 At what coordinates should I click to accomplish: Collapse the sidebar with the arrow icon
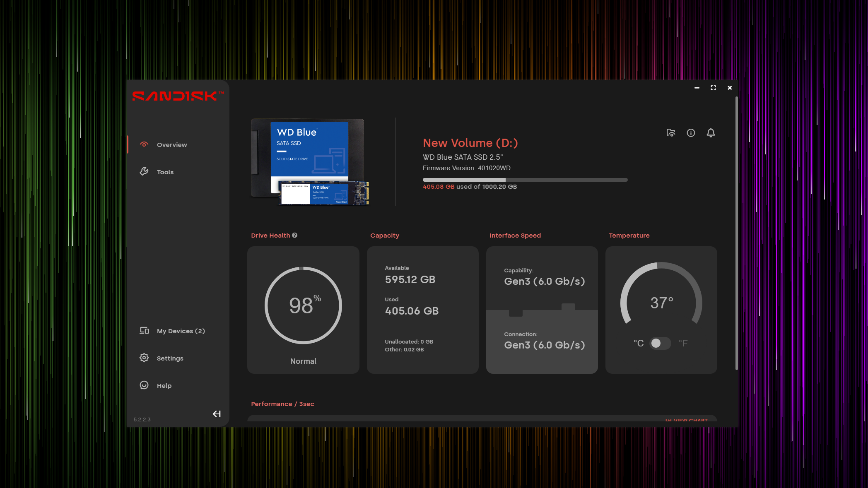point(217,414)
